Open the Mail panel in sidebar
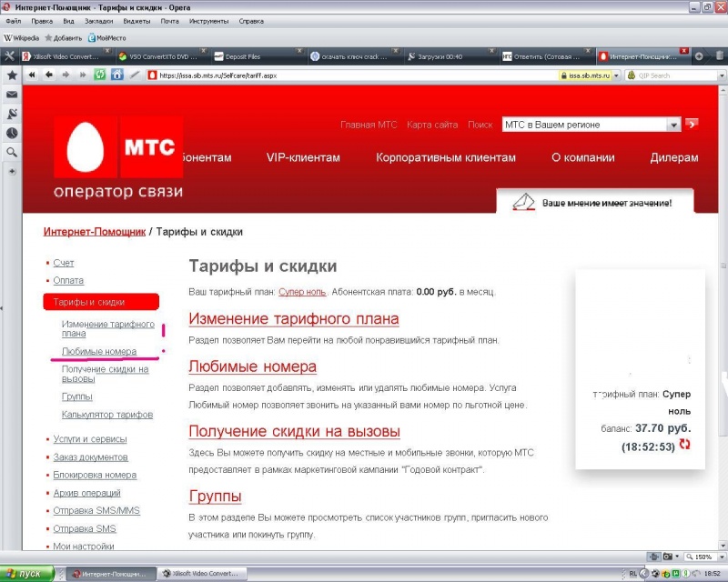728x582 pixels. tap(12, 95)
